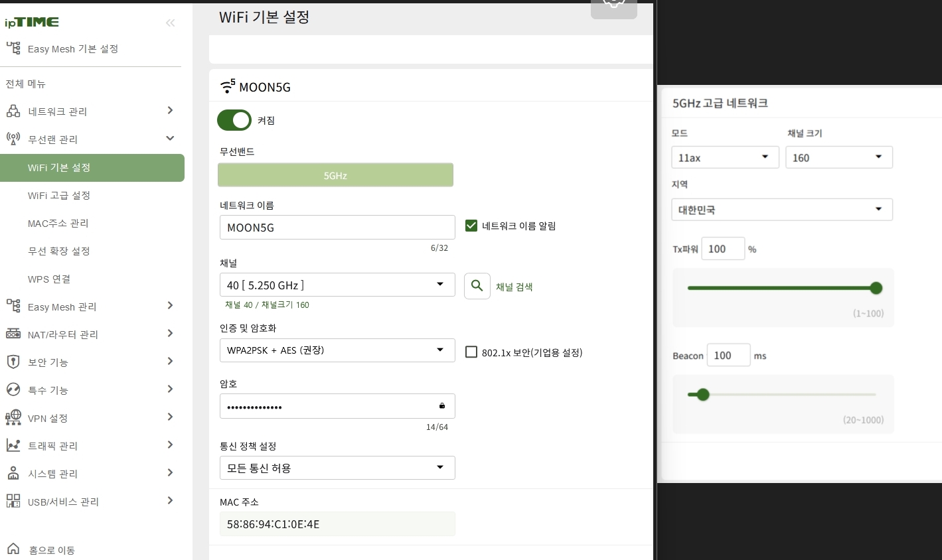Open WiFi 고급 설정 menu item

pyautogui.click(x=59, y=195)
